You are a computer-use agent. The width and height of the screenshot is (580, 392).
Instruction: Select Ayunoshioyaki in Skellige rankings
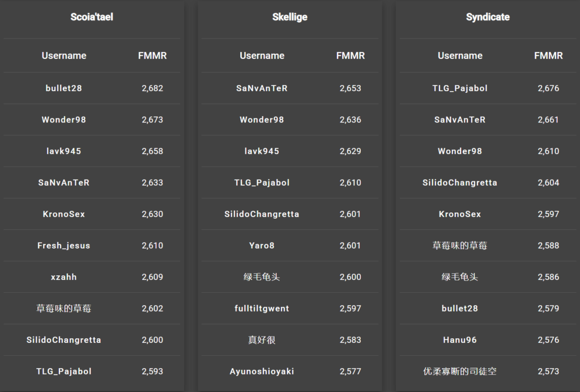(262, 372)
